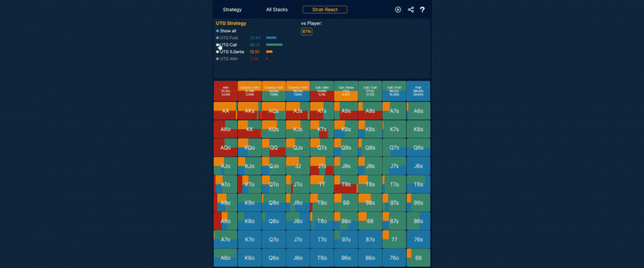
Task: Click the Strat-React button
Action: (325, 10)
